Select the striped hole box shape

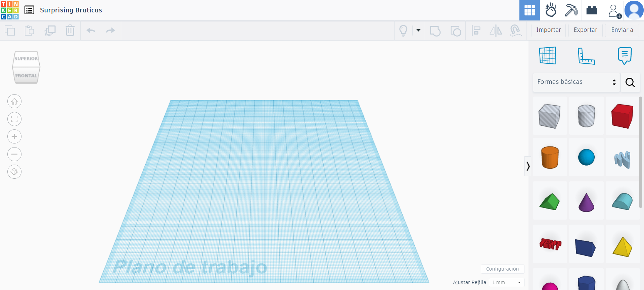click(x=549, y=116)
